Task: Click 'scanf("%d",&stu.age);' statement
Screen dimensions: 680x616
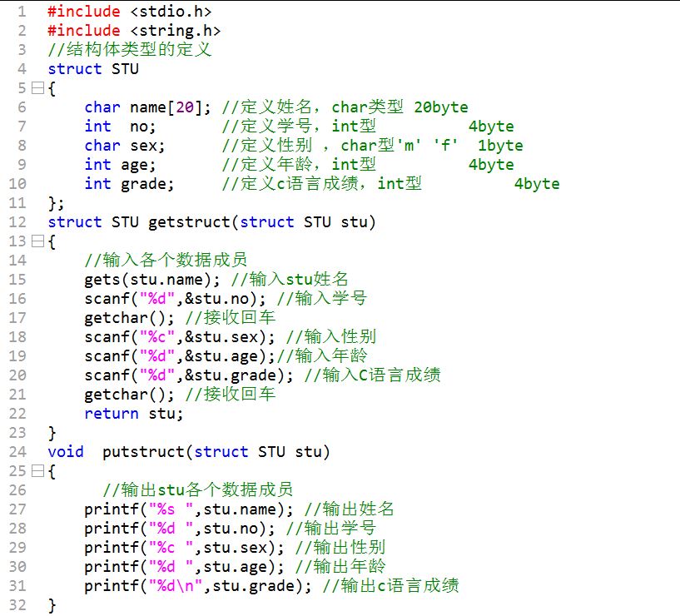Action: pyautogui.click(x=180, y=356)
